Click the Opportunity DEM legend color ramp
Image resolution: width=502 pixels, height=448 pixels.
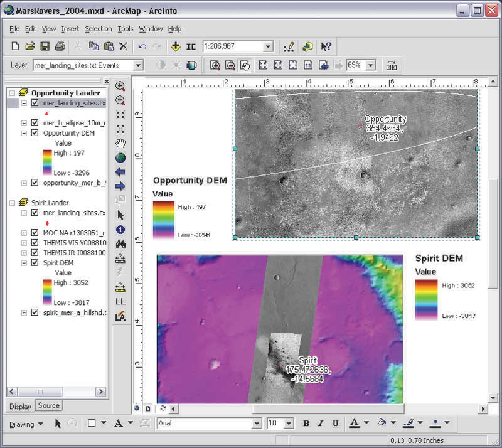coord(164,220)
